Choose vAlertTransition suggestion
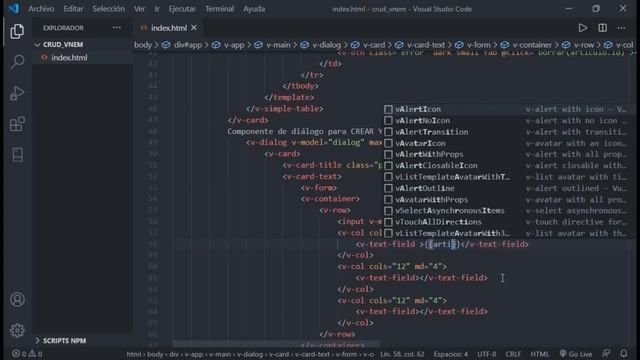The width and height of the screenshot is (640, 360). tap(506, 132)
